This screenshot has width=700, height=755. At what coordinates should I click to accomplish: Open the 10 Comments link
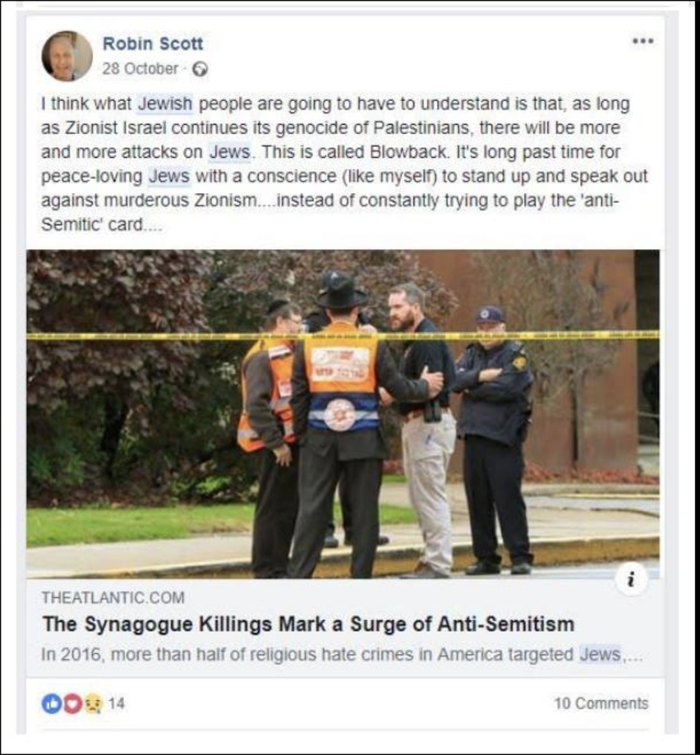point(601,703)
